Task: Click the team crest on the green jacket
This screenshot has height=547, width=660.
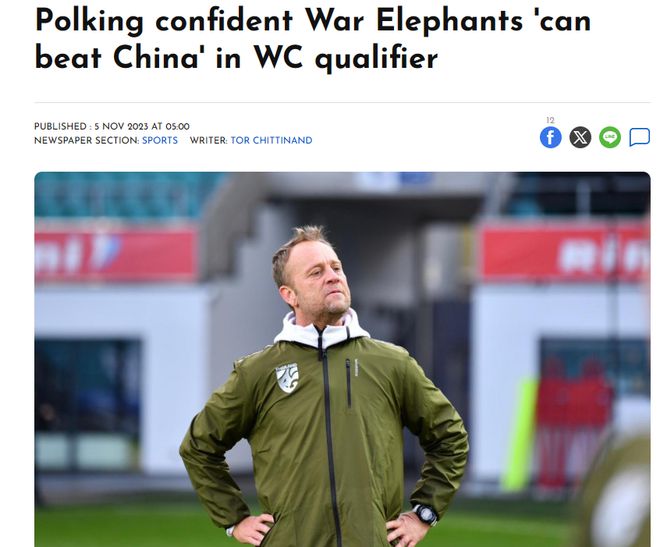Action: (x=287, y=377)
